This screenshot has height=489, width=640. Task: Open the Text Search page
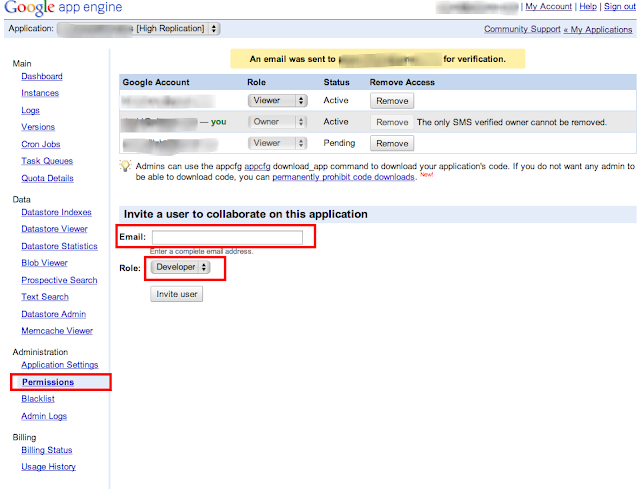tap(45, 297)
